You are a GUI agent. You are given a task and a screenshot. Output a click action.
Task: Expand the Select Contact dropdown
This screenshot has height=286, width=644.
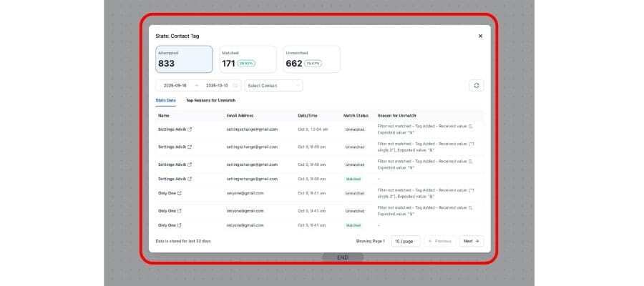click(x=273, y=85)
